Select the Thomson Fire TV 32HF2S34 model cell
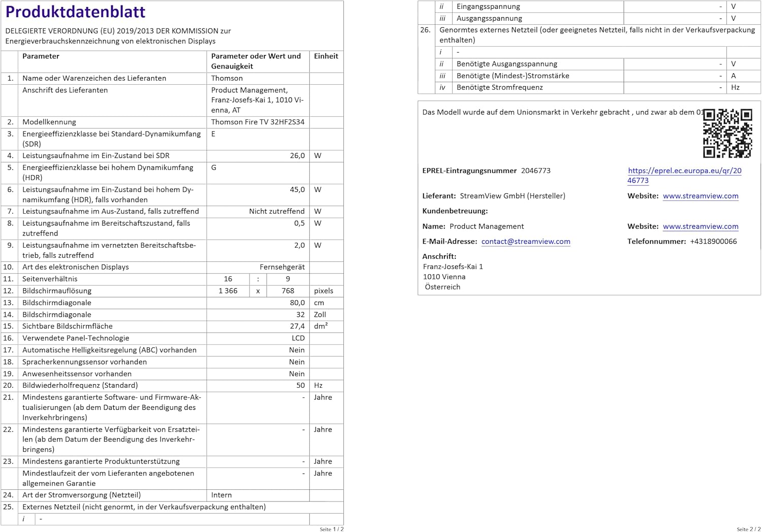The image size is (762, 532). coord(258,122)
